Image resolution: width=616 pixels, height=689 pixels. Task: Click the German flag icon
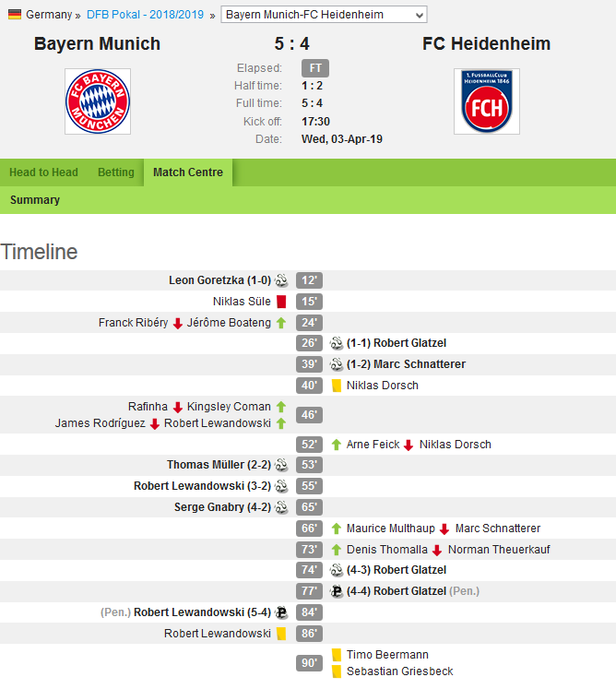click(15, 15)
